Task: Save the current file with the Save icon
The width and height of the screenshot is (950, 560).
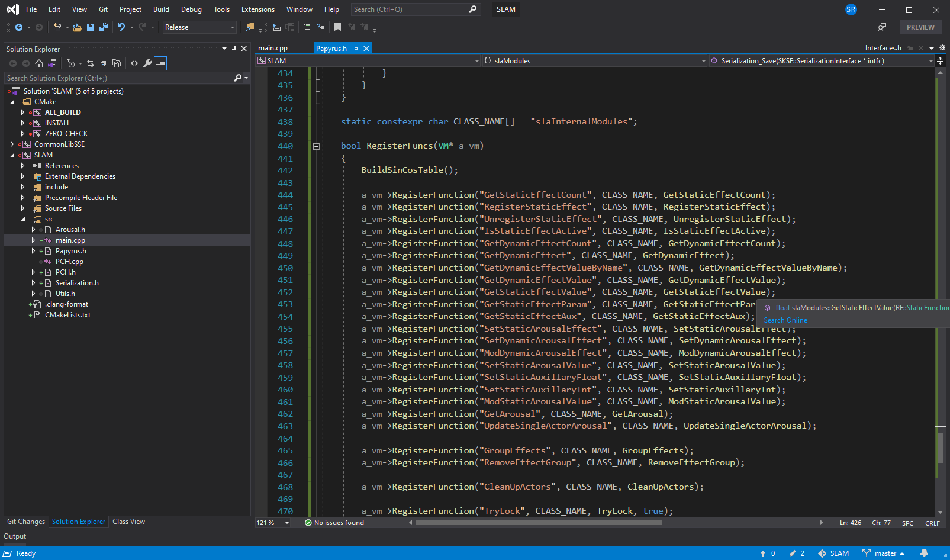Action: 91,27
